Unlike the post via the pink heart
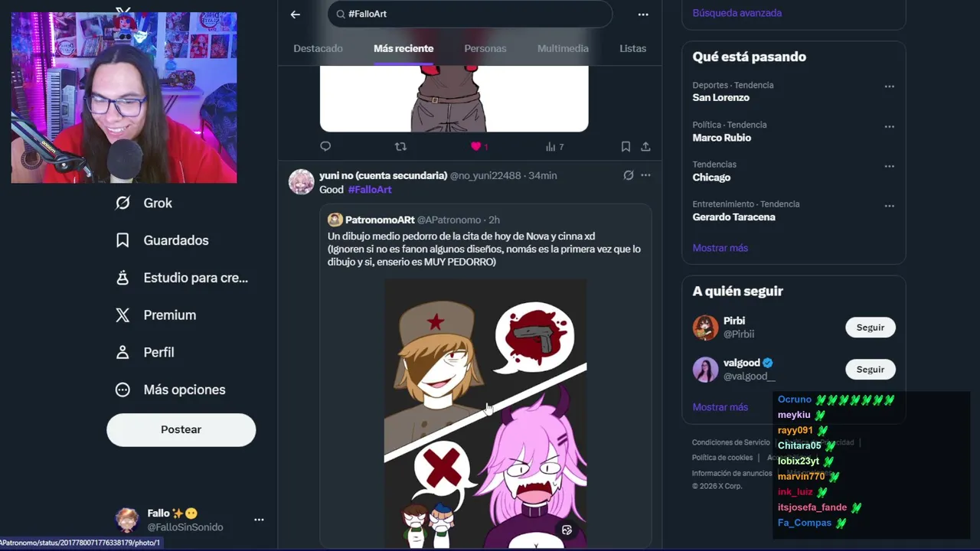Viewport: 980px width, 551px height. (x=475, y=146)
